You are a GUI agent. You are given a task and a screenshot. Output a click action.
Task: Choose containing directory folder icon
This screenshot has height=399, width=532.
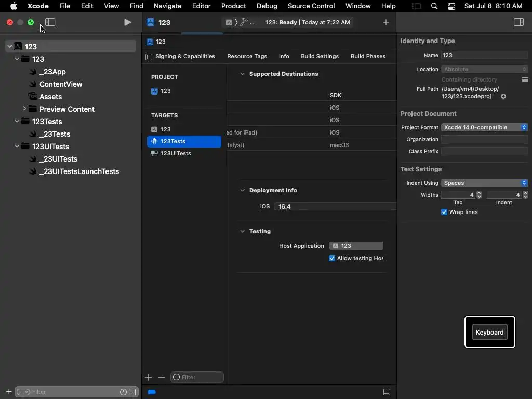point(525,79)
